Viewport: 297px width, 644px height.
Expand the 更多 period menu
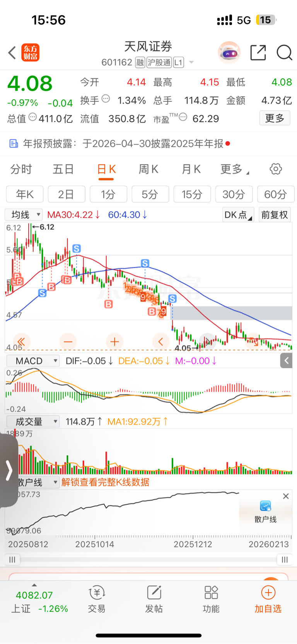click(x=234, y=169)
